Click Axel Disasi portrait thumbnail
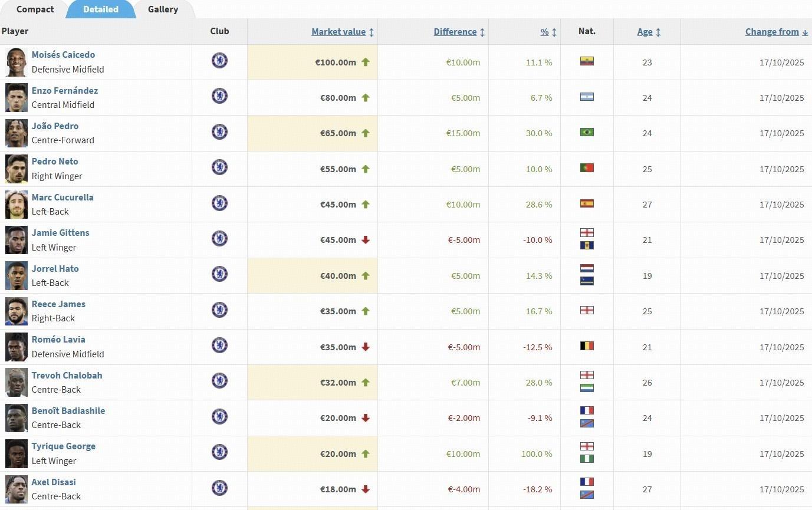 point(17,489)
